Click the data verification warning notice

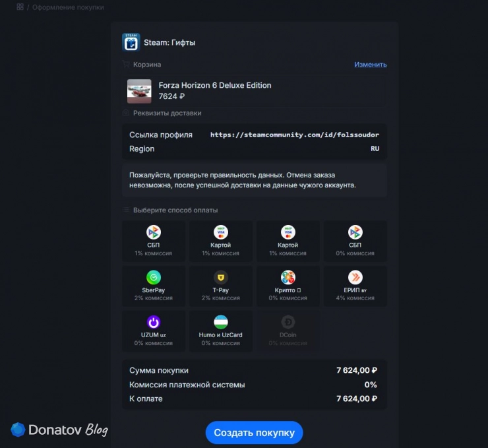point(255,180)
